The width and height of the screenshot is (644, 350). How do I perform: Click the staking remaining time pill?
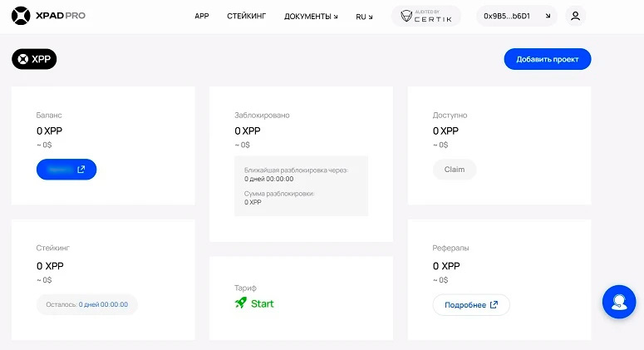pos(87,305)
